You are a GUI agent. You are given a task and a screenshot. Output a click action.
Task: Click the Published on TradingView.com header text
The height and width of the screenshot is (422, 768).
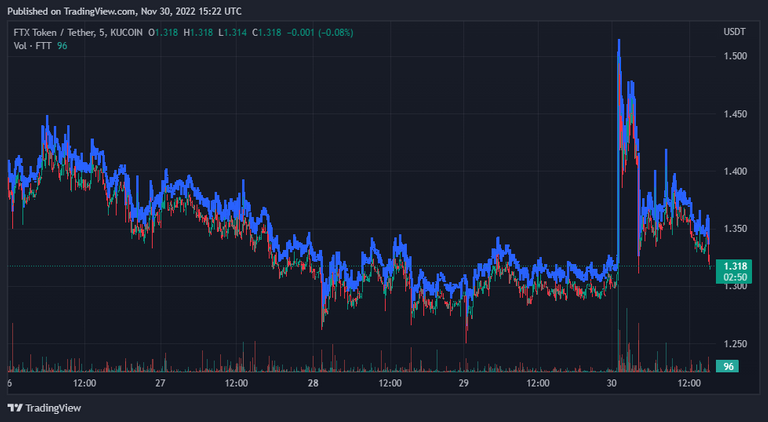point(124,11)
